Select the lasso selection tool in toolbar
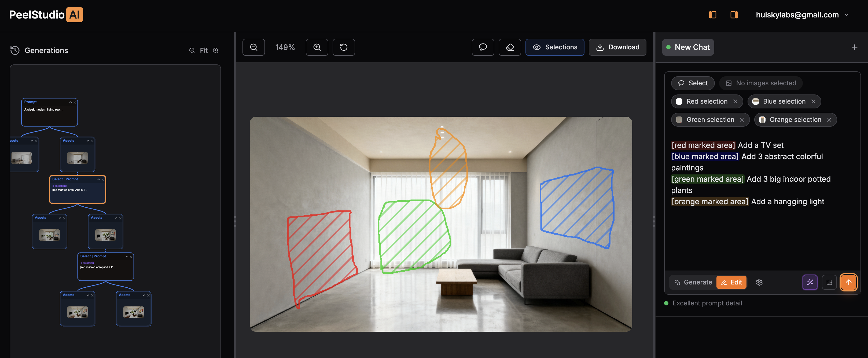Screen dimensions: 868x358 (x=483, y=47)
